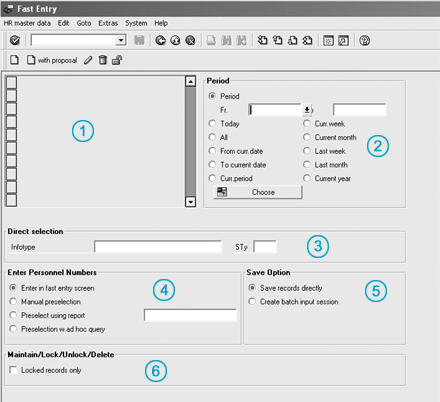Open the Help question mark icon

click(364, 40)
